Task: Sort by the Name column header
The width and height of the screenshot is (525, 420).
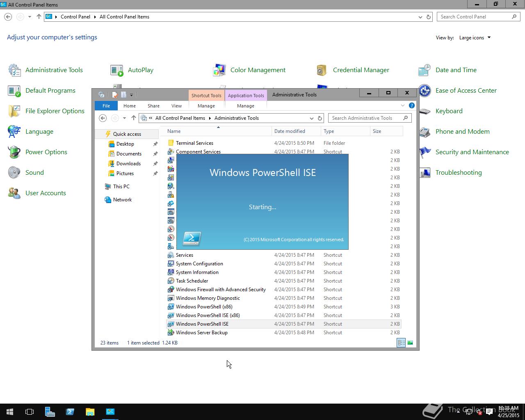Action: [x=218, y=131]
